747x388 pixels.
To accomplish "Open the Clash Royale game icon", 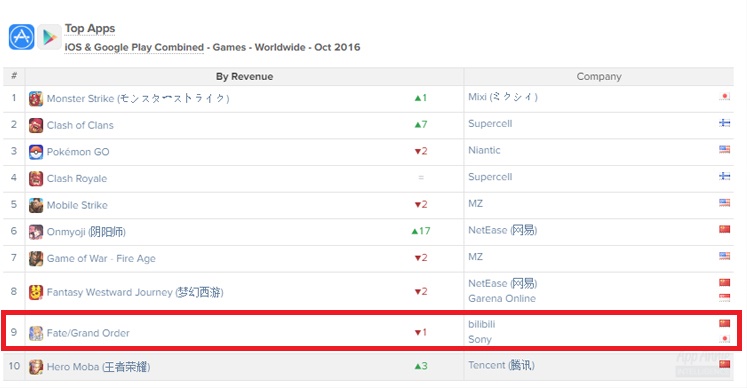I will [x=36, y=179].
